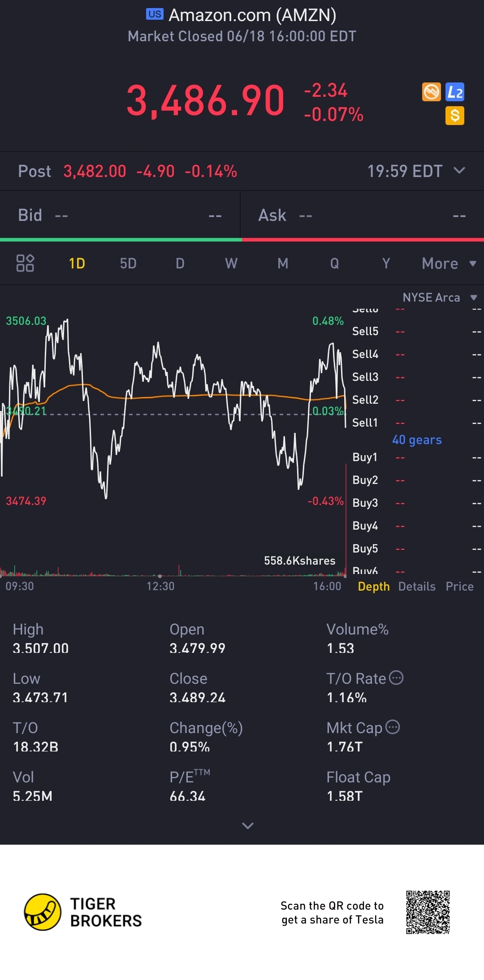Tap the Buy3 order book row
The image size is (484, 980).
click(x=416, y=503)
